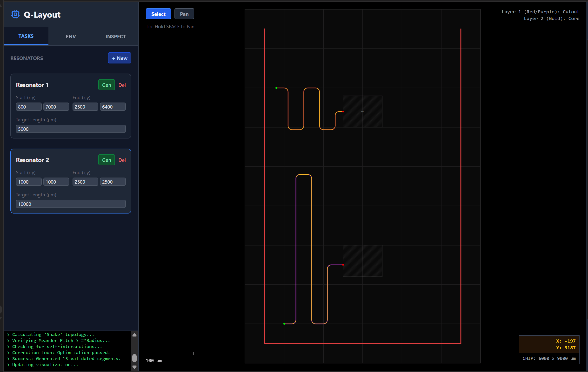The image size is (588, 372).
Task: Click Resonator 1 Target Length field
Action: [x=71, y=129]
